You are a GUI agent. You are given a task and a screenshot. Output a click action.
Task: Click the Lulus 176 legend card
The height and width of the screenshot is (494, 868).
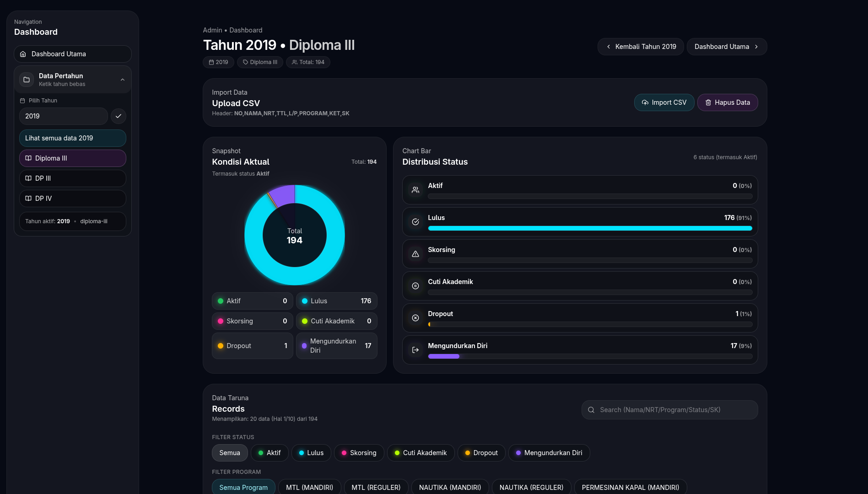coord(337,301)
